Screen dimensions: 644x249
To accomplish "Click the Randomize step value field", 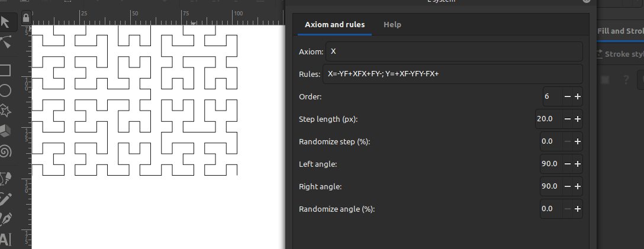I will (x=551, y=141).
